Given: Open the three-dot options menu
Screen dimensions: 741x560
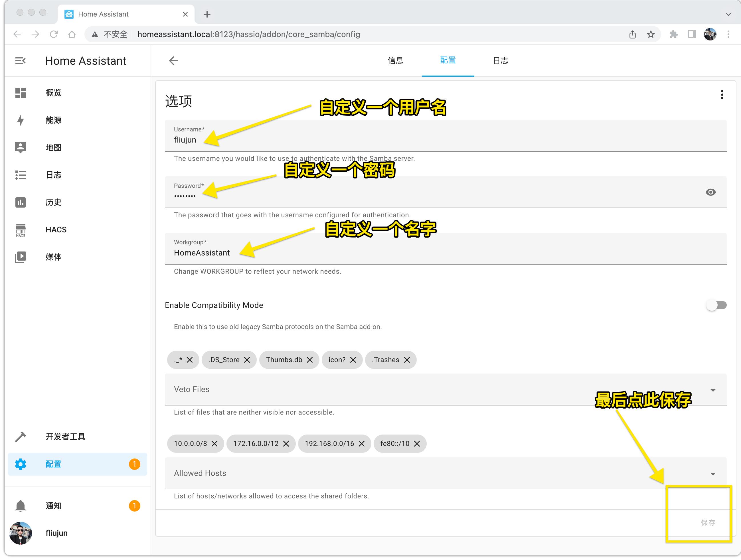Looking at the screenshot, I should 722,95.
